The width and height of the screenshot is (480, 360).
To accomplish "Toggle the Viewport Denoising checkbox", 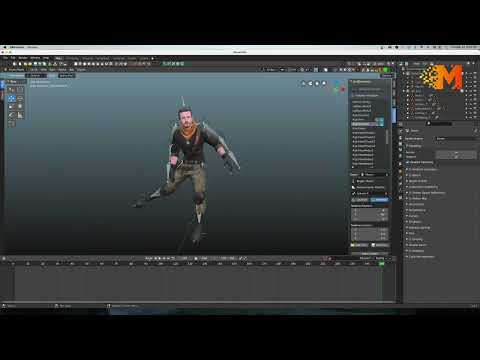I will click(407, 163).
